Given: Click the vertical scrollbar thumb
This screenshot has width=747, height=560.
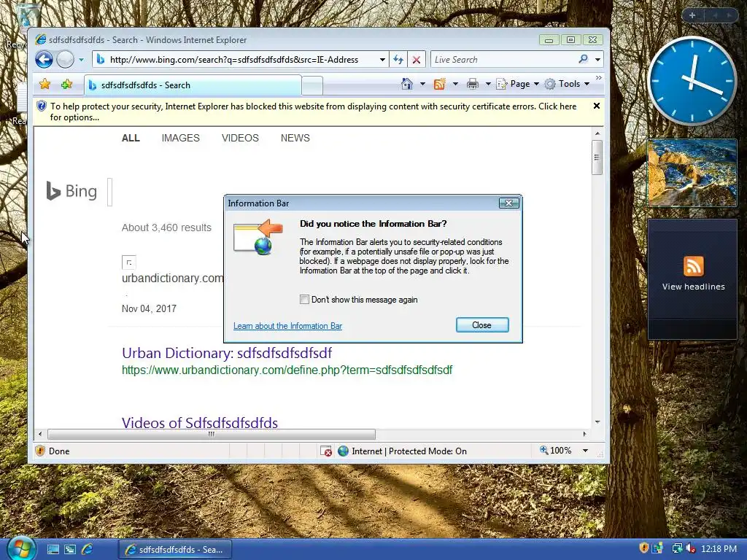Looking at the screenshot, I should [x=597, y=157].
